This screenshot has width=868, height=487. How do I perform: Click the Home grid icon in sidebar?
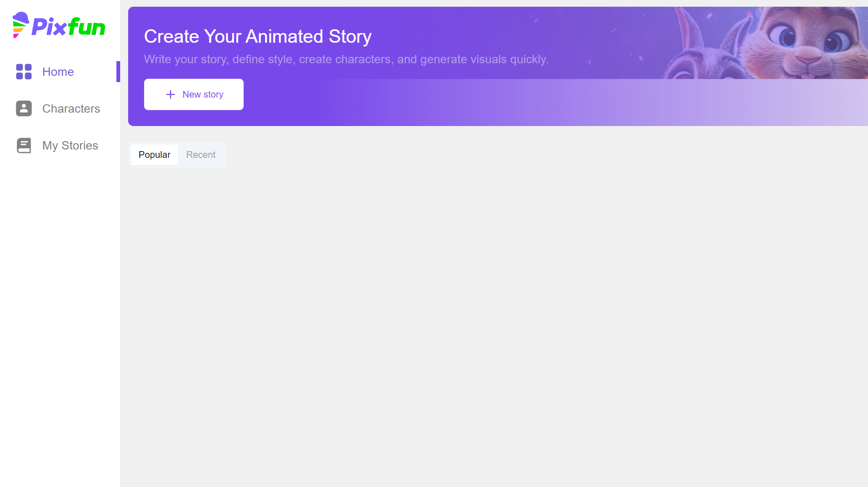click(x=24, y=72)
